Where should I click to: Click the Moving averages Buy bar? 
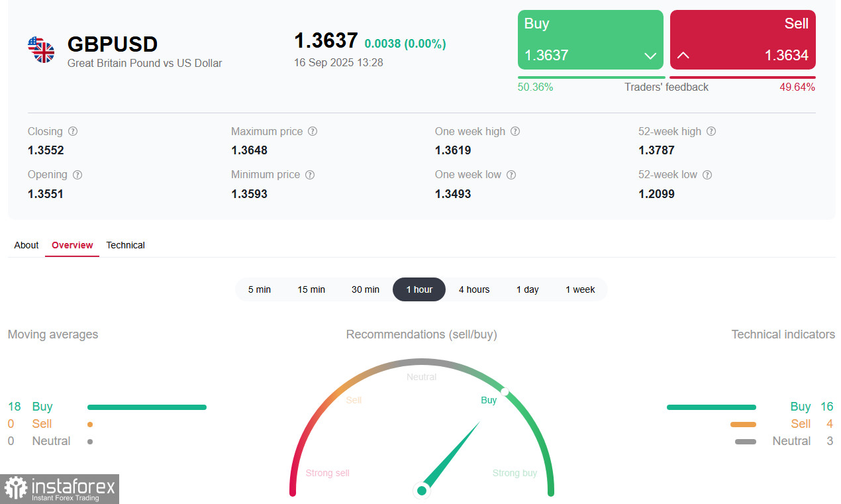(x=147, y=407)
